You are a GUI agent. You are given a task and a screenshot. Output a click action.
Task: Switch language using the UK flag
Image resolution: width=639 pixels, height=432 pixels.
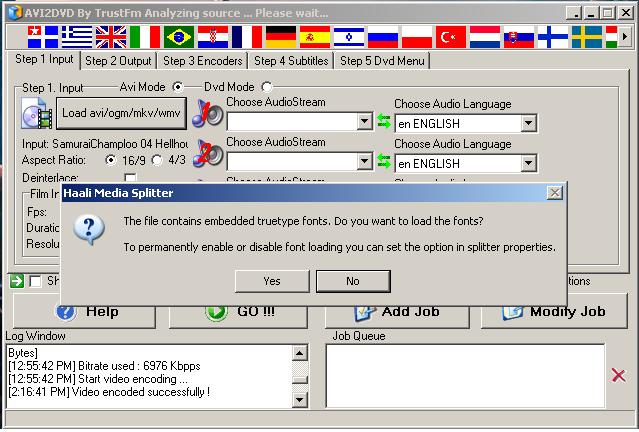tap(111, 37)
